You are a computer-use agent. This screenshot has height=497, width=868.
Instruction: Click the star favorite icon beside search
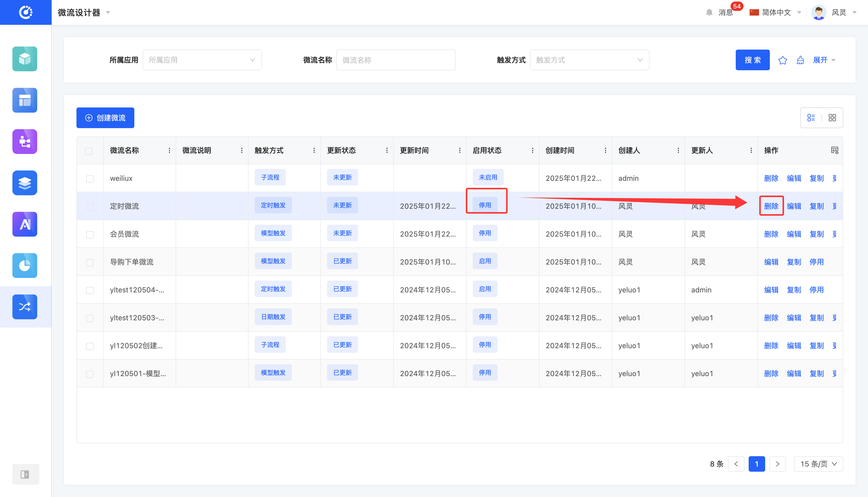coord(782,60)
